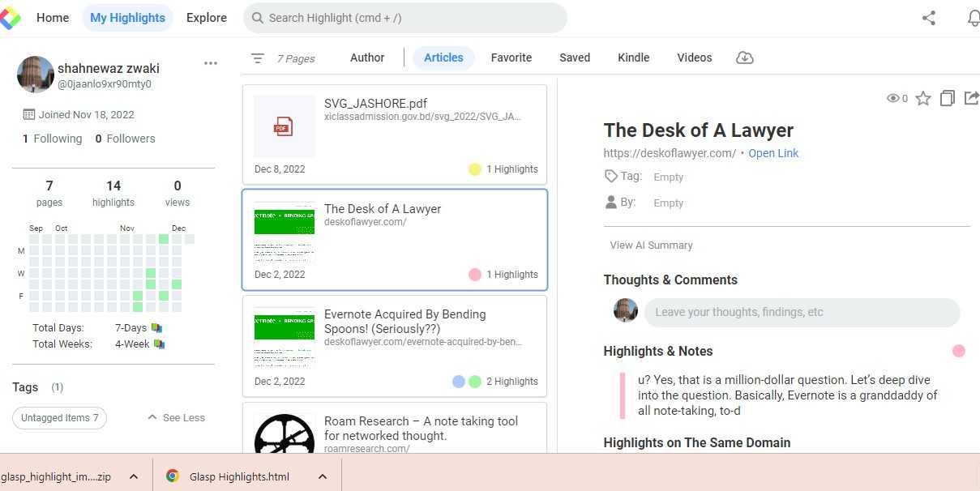Viewport: 980px width, 491px height.
Task: Collapse tags with See Less
Action: [x=176, y=418]
